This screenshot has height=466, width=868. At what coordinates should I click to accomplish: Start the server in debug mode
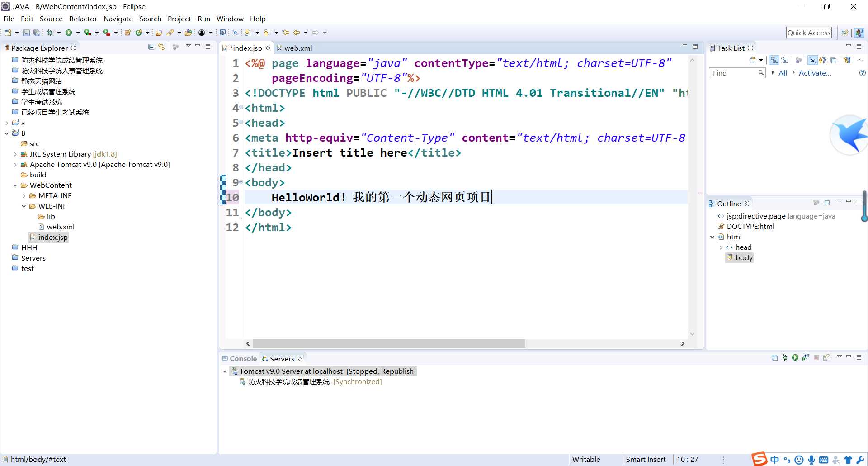click(785, 358)
